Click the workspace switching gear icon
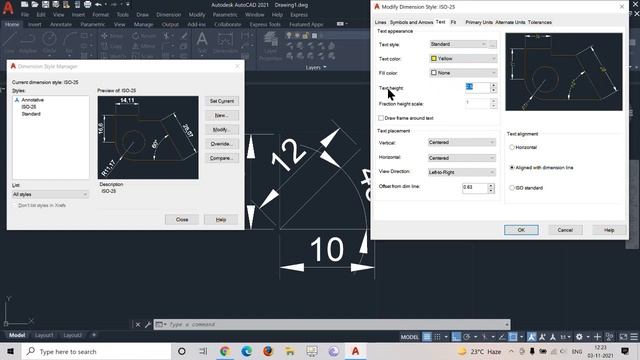Viewport: 640px width, 360px height. pyautogui.click(x=579, y=336)
